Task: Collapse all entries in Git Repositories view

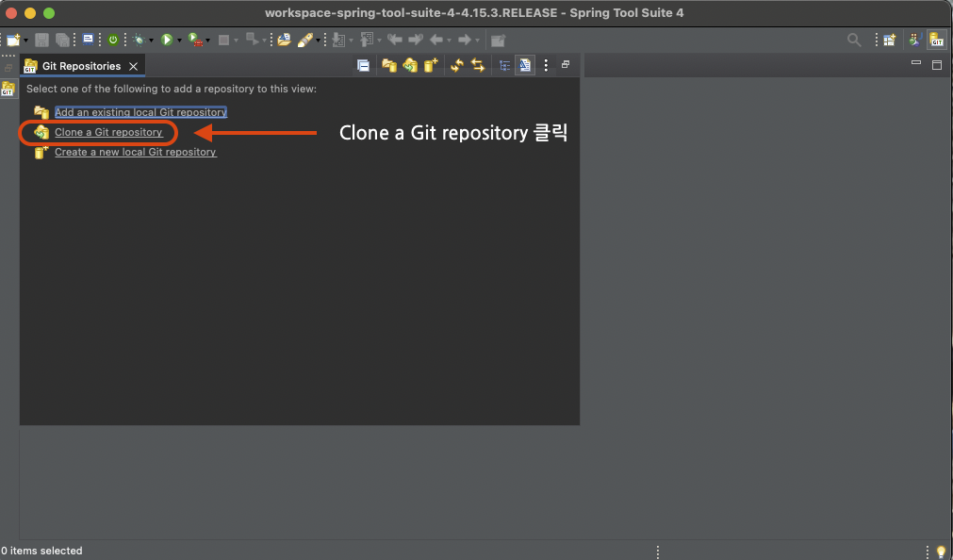Action: pyautogui.click(x=364, y=65)
